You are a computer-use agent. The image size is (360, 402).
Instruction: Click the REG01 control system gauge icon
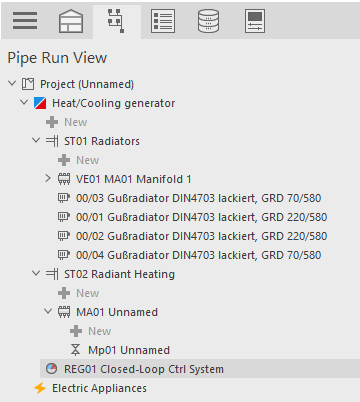(51, 369)
